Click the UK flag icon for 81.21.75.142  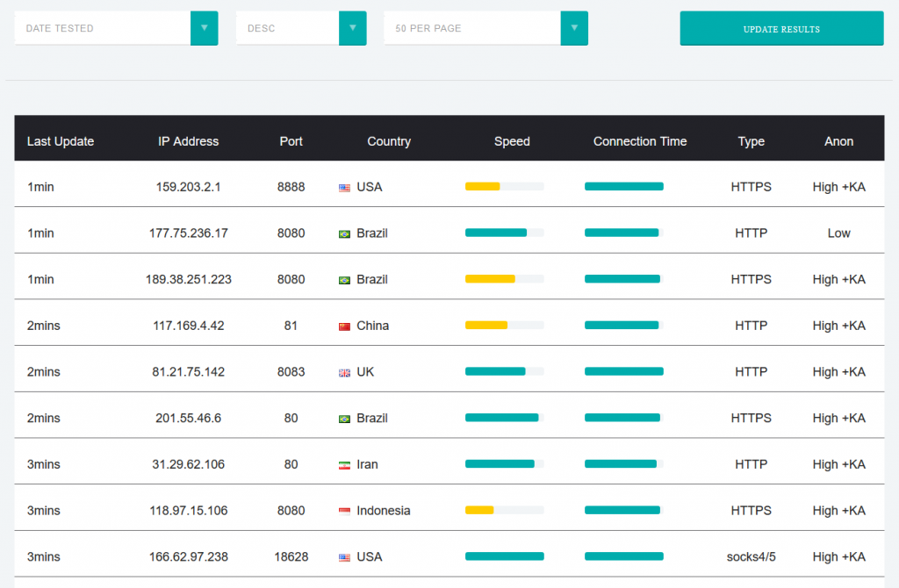344,373
